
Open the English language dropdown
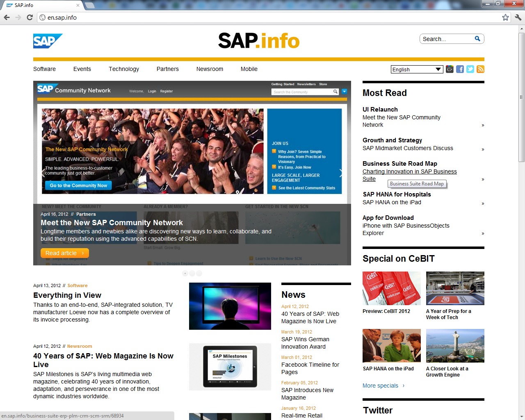click(x=417, y=69)
